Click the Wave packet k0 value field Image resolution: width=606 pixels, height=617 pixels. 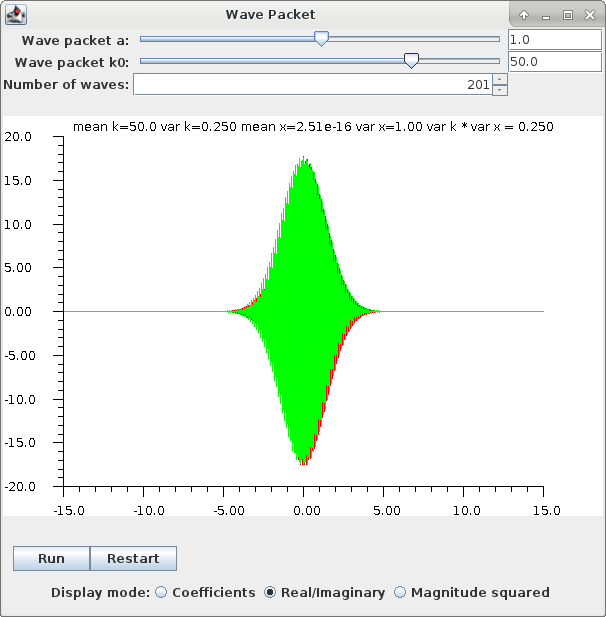coord(555,61)
